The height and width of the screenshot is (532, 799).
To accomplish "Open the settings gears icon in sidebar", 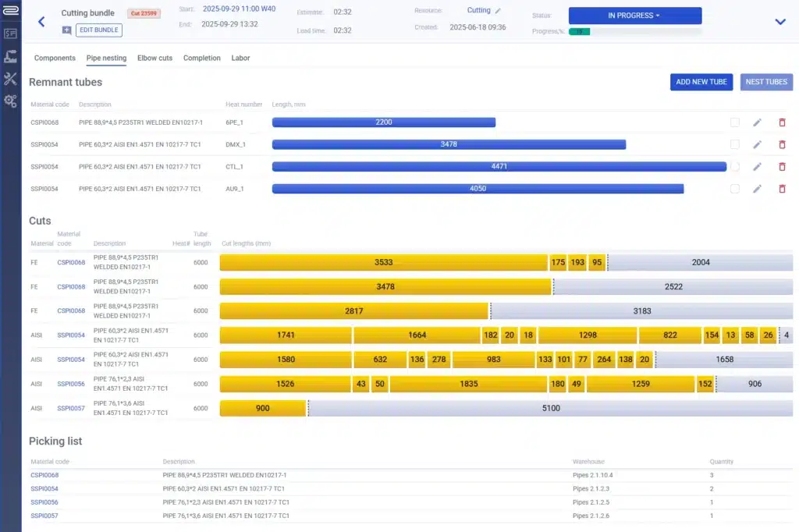I will (10, 101).
